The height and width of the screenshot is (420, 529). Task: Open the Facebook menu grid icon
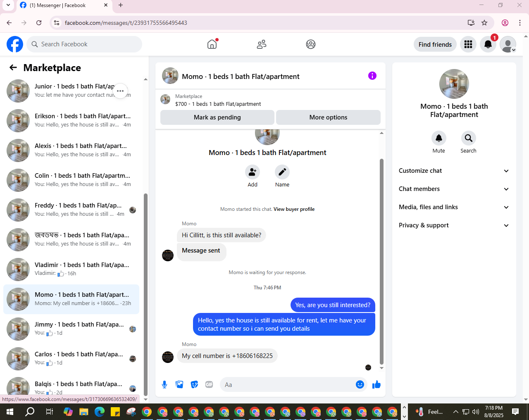[x=468, y=44]
